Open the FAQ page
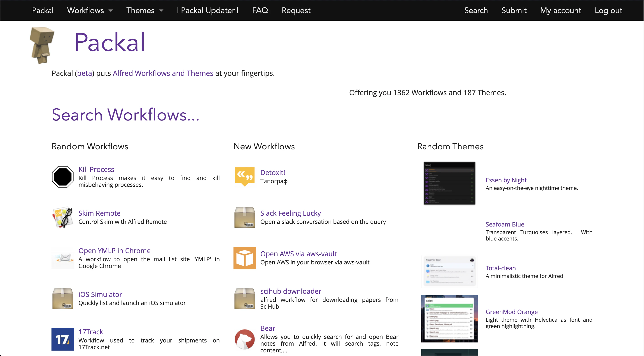 260,10
